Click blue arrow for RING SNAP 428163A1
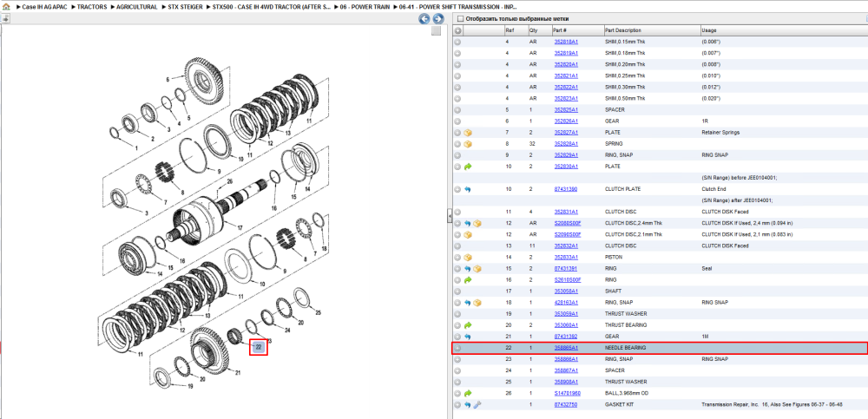The height and width of the screenshot is (419, 868). (469, 303)
